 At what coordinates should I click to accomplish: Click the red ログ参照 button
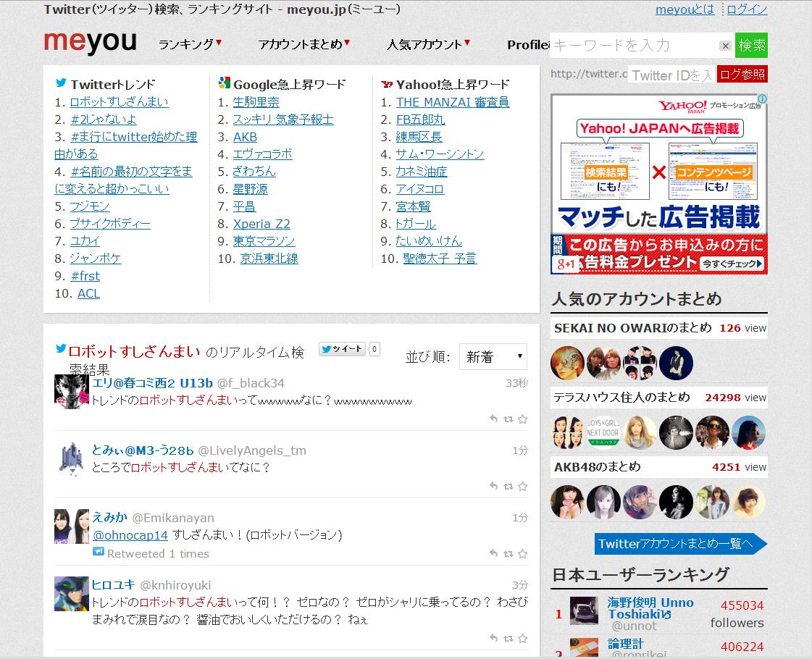tap(742, 74)
